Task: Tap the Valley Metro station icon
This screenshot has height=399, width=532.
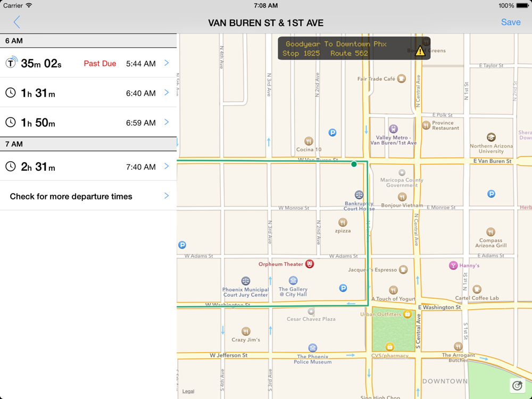Action: [x=393, y=129]
